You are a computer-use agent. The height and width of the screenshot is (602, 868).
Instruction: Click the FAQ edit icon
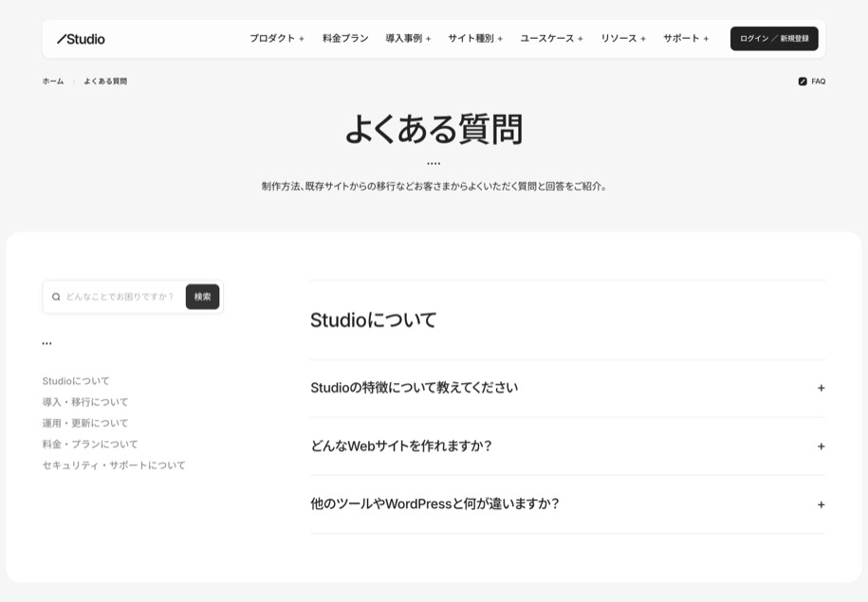pos(803,82)
